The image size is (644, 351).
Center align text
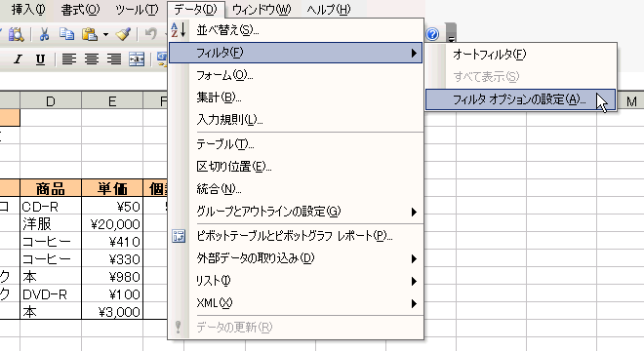click(91, 59)
